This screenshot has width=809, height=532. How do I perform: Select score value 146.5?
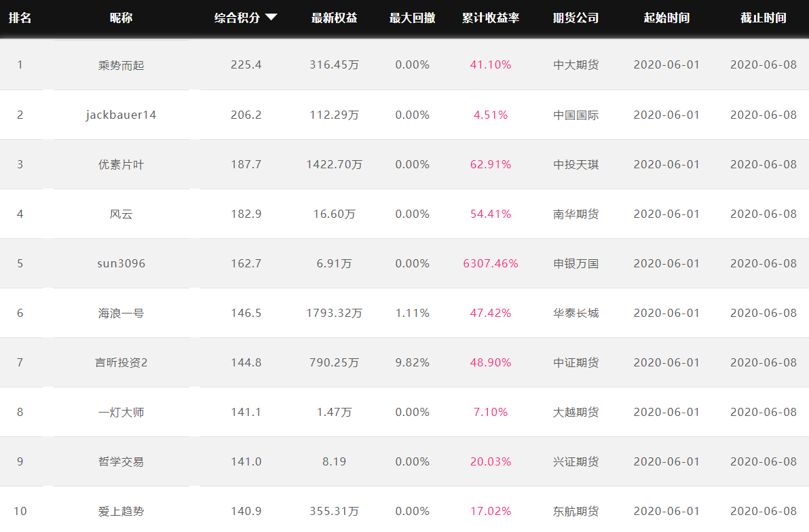click(246, 313)
